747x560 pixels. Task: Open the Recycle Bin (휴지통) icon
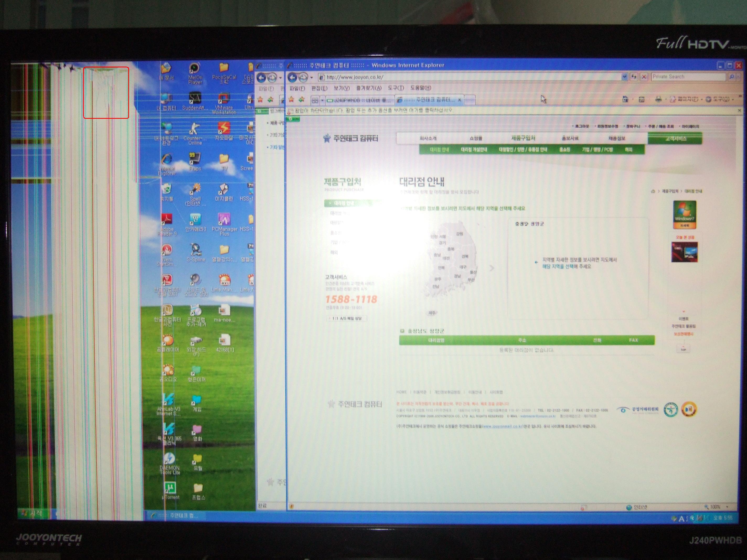click(167, 192)
